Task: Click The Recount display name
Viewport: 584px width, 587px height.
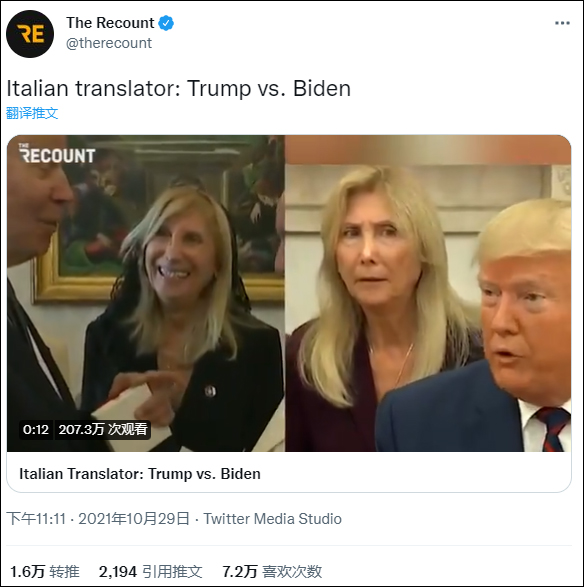Action: (110, 23)
